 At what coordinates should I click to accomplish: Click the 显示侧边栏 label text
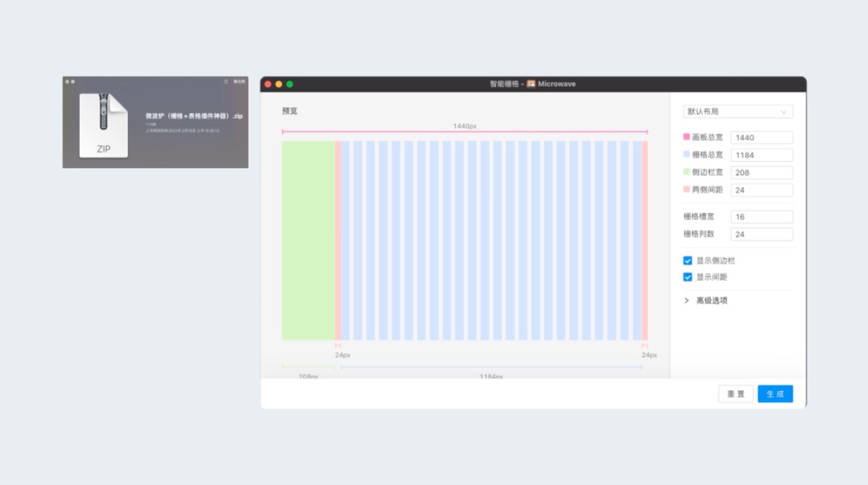(x=716, y=261)
